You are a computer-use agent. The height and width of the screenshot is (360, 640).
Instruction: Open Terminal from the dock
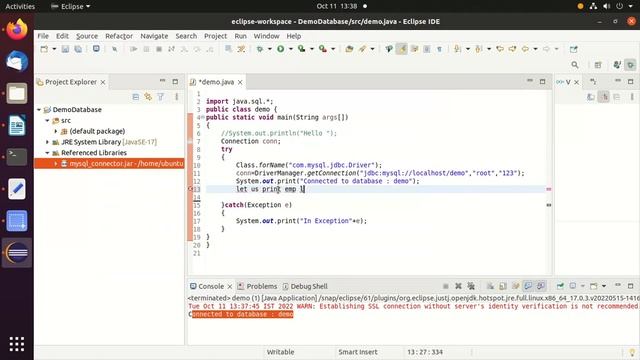click(17, 157)
